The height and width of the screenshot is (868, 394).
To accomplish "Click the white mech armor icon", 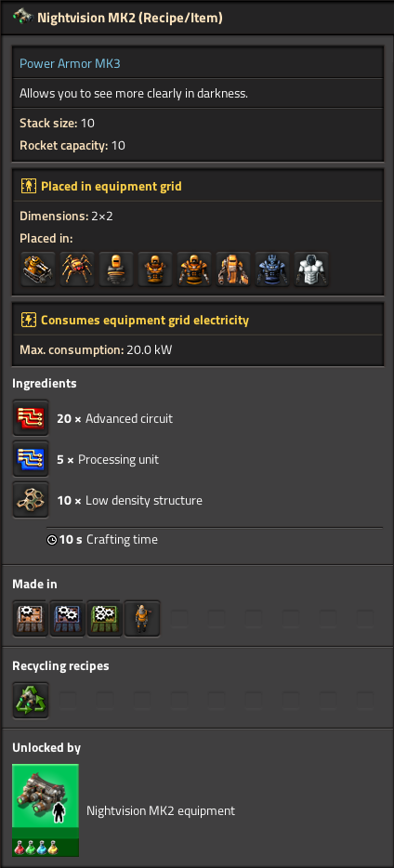I will 311,269.
